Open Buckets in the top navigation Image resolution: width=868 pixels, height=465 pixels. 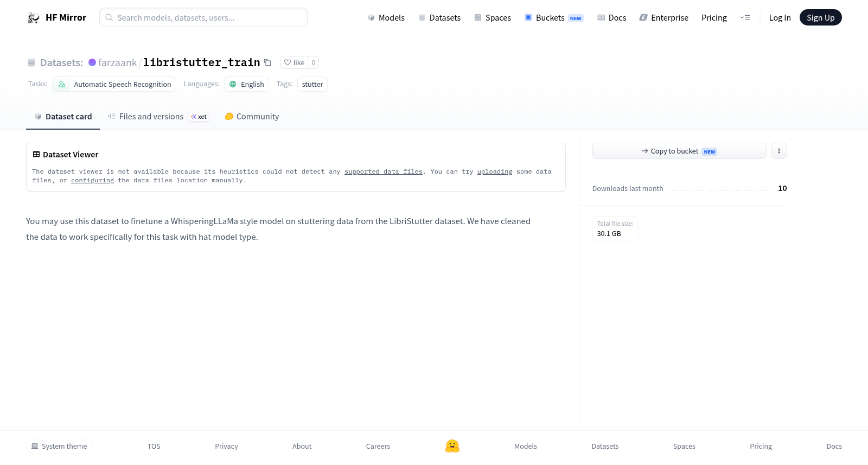coord(554,17)
